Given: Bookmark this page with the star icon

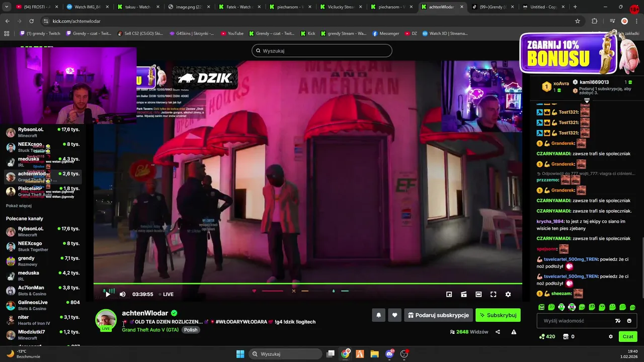Looking at the screenshot, I should (578, 21).
